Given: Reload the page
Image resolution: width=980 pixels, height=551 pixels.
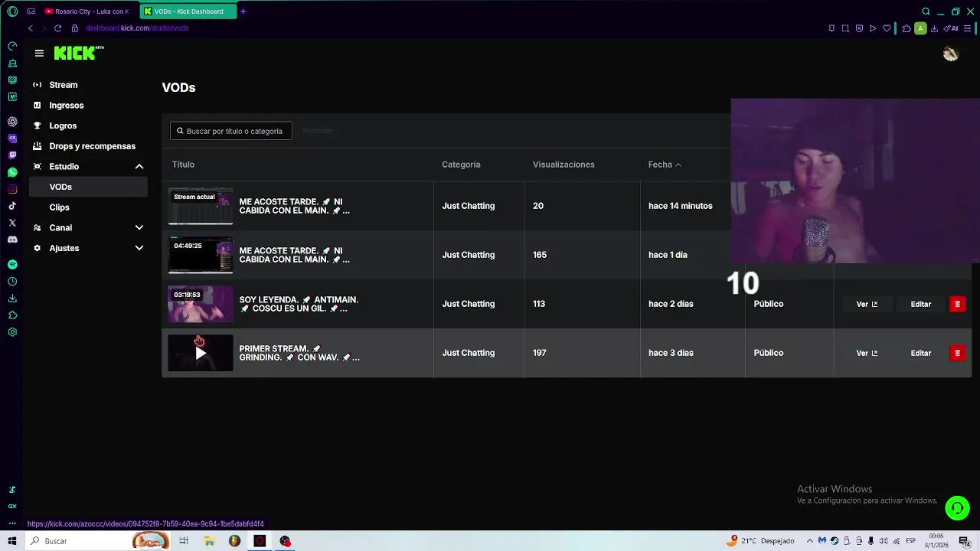Looking at the screenshot, I should [57, 28].
